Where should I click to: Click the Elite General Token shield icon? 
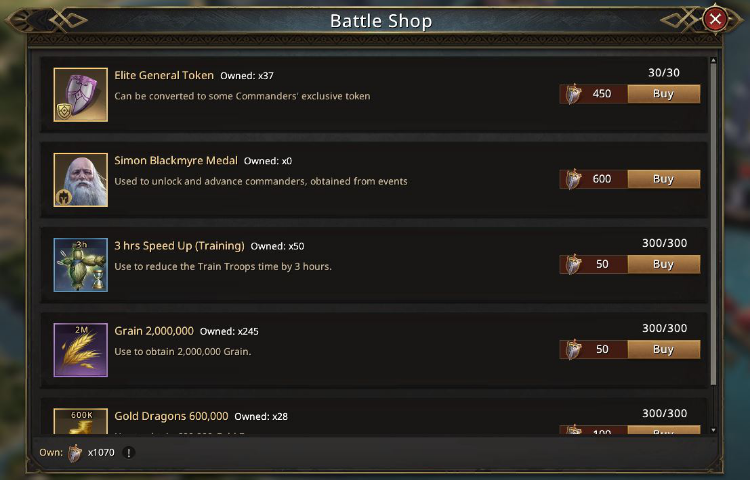click(80, 95)
